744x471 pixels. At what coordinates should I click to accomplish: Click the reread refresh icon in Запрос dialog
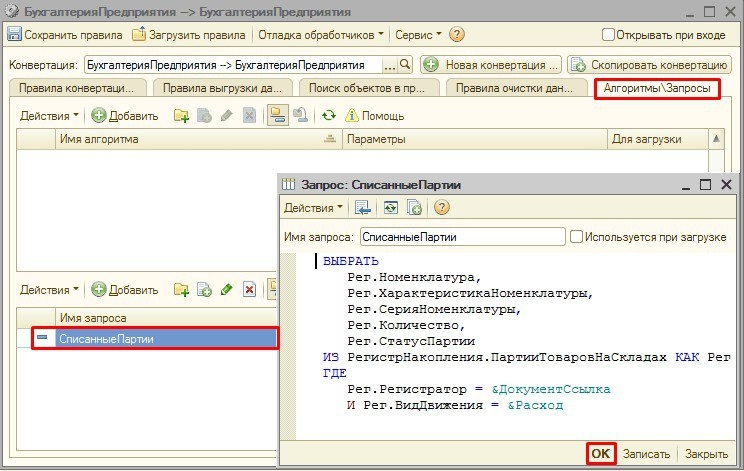click(x=391, y=208)
